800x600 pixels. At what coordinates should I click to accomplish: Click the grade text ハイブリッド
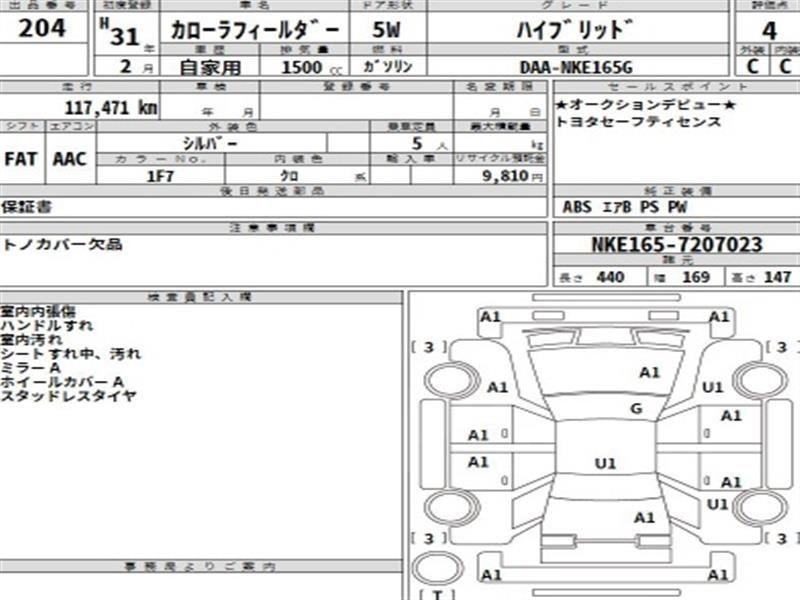pos(574,30)
